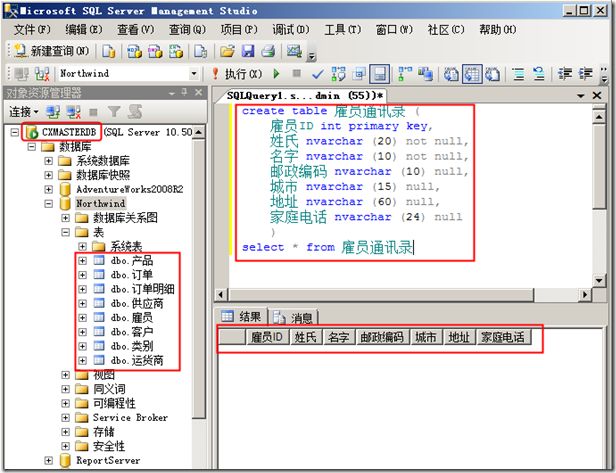Click the Analysis Services MDX Query icon
The height and width of the screenshot is (473, 616).
[x=134, y=51]
